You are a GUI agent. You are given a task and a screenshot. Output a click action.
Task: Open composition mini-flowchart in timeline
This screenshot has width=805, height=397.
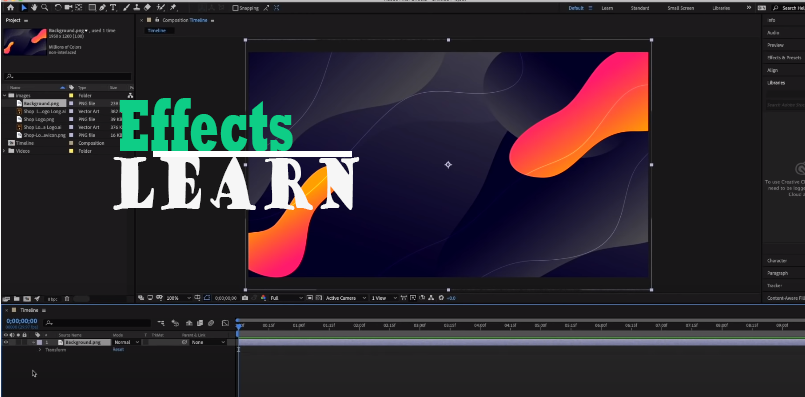(x=161, y=323)
